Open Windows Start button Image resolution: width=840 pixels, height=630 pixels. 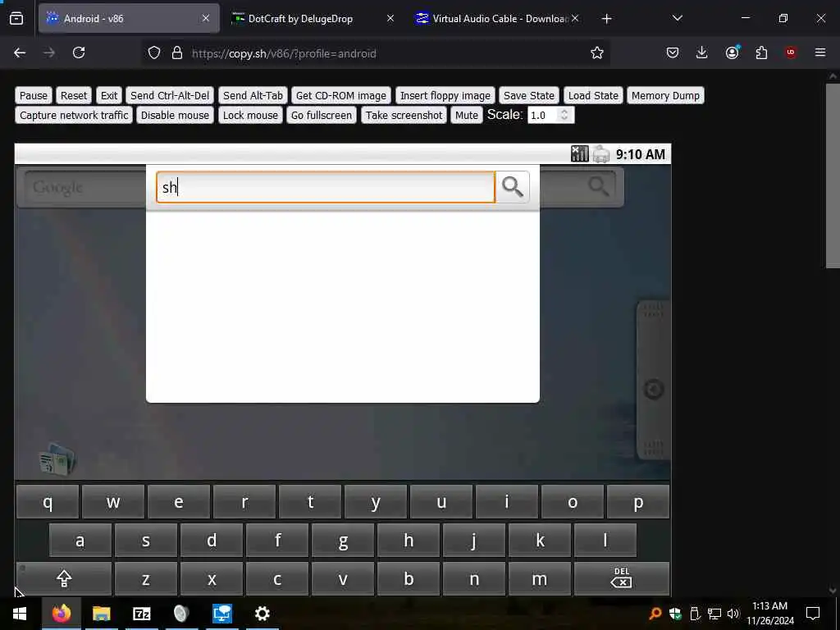pyautogui.click(x=20, y=614)
